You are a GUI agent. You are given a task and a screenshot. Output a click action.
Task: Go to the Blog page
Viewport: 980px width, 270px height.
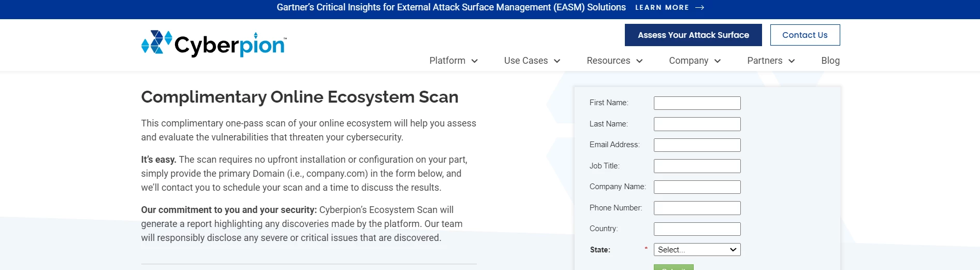click(830, 61)
